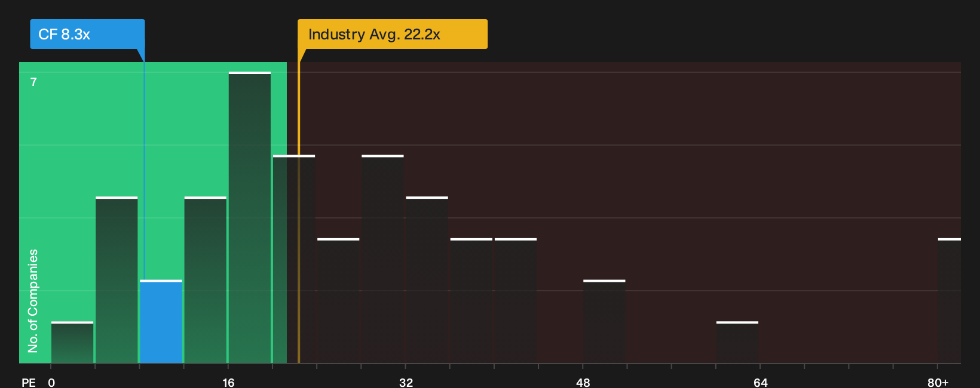
Task: Select the 80+ PE bar at right edge
Action: (x=949, y=300)
